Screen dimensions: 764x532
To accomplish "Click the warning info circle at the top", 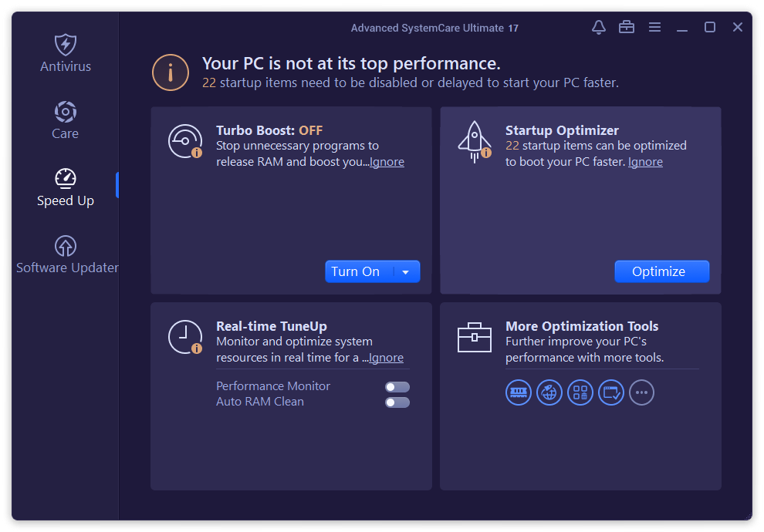I will 171,72.
